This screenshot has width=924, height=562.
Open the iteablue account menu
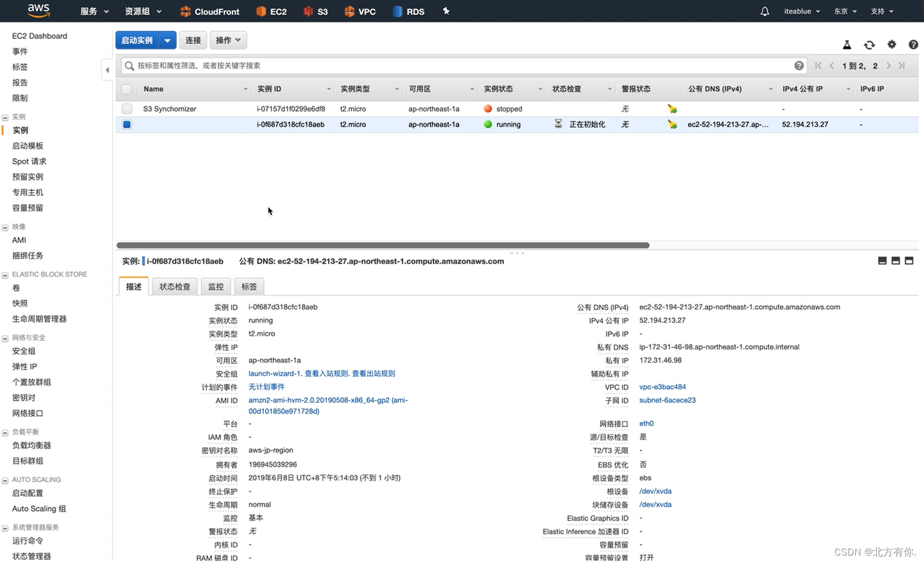point(802,11)
